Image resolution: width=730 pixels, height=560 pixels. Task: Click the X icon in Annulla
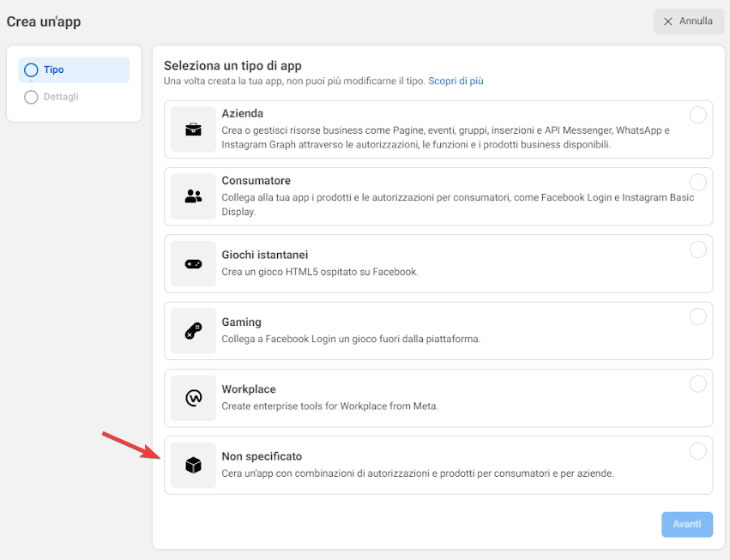667,21
